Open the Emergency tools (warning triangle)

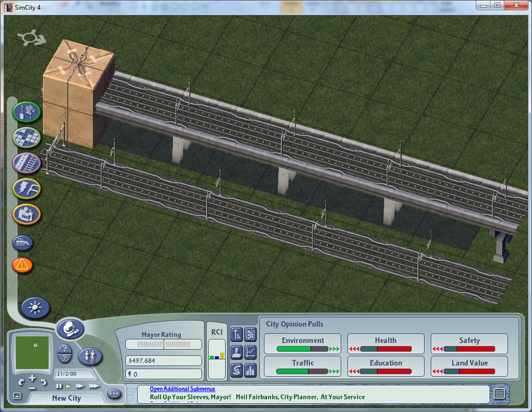click(22, 265)
